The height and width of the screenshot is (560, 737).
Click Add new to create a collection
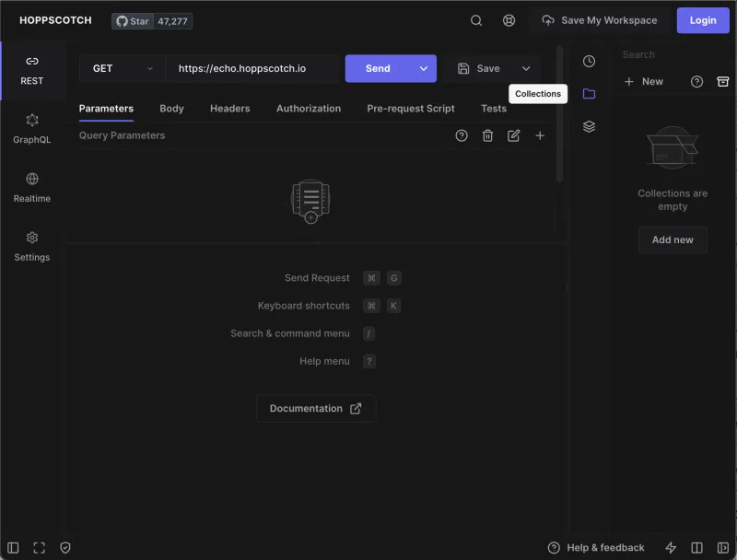pyautogui.click(x=673, y=239)
